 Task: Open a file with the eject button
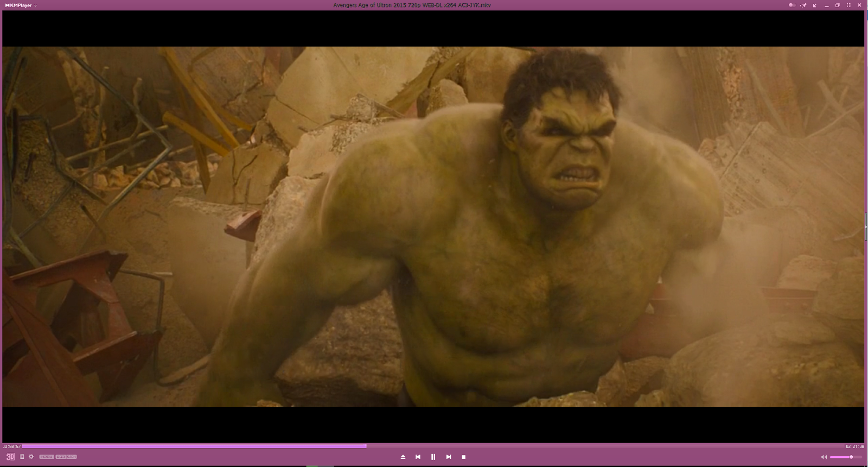(403, 457)
